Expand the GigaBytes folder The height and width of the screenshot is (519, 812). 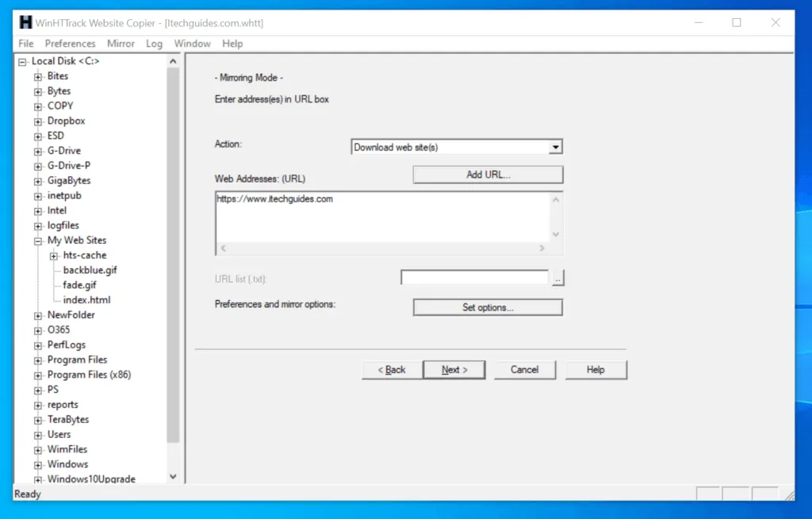click(x=38, y=182)
